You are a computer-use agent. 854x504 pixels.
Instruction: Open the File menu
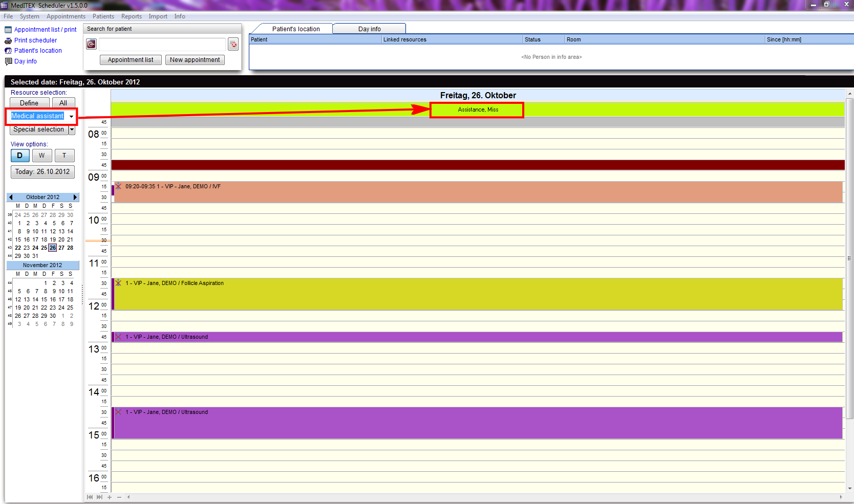[8, 16]
